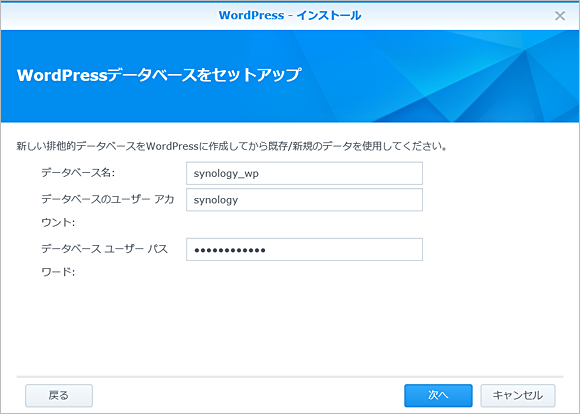Image resolution: width=580 pixels, height=414 pixels.
Task: Click the データベース ユーザー パス label text
Action: coord(105,249)
